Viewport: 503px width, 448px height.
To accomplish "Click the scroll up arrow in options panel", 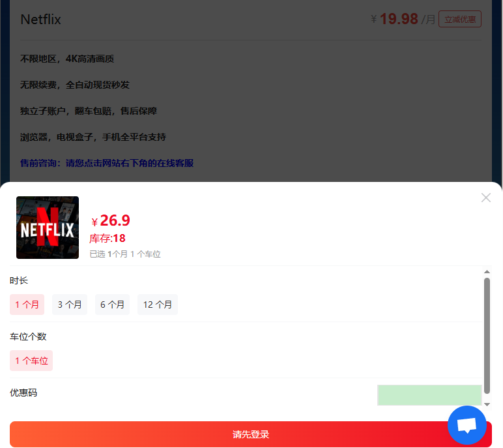I will [487, 272].
